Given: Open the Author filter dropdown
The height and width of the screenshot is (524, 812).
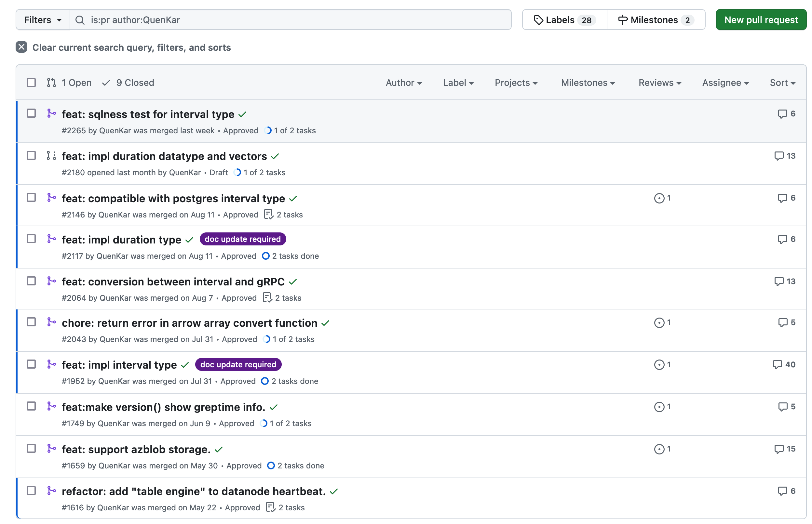Looking at the screenshot, I should click(403, 82).
